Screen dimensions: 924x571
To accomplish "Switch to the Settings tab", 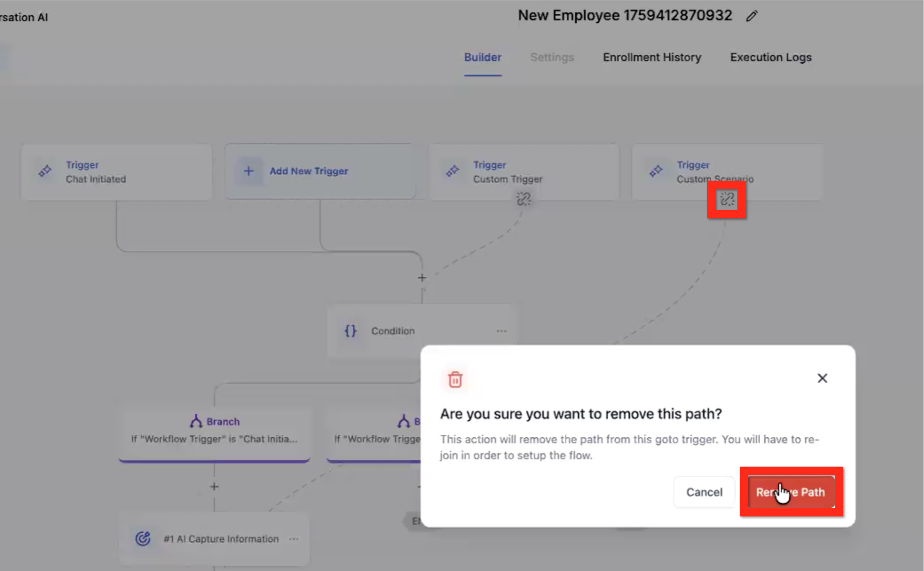I will (x=552, y=57).
